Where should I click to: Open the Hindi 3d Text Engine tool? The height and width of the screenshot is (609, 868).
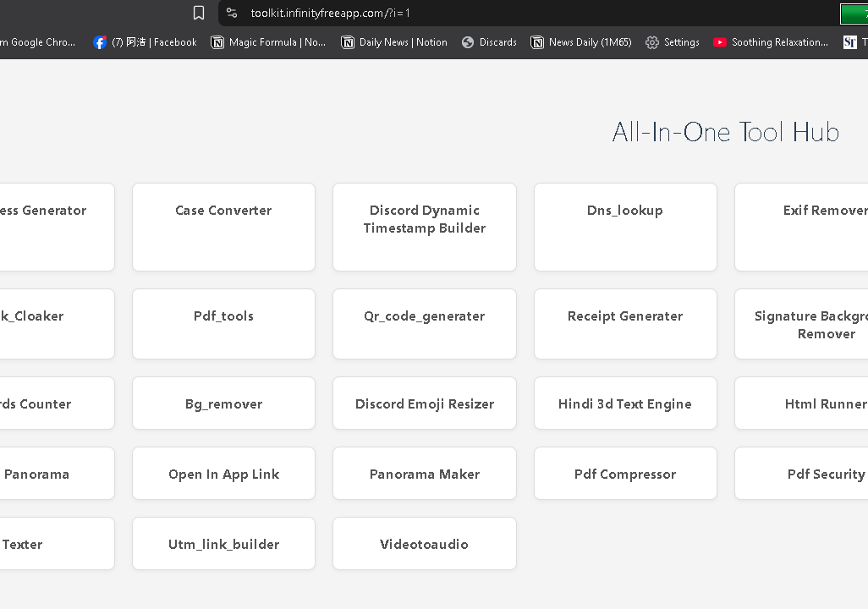(x=625, y=403)
